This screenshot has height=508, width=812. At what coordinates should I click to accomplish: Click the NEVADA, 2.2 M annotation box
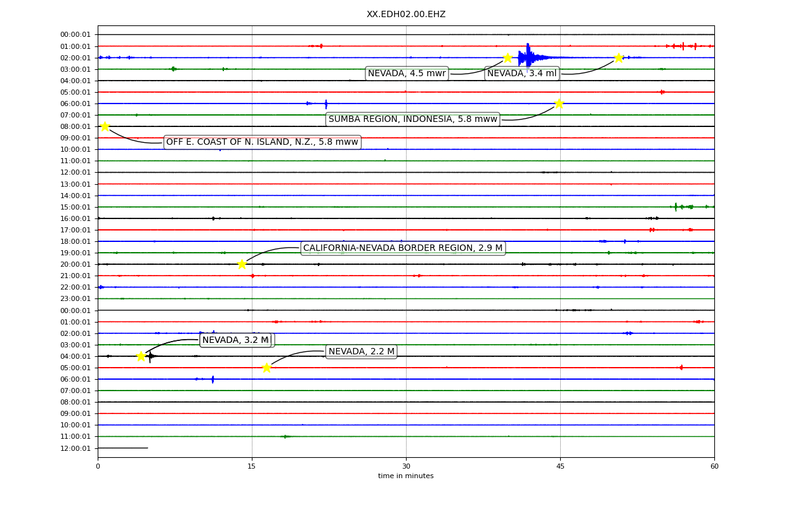(362, 352)
